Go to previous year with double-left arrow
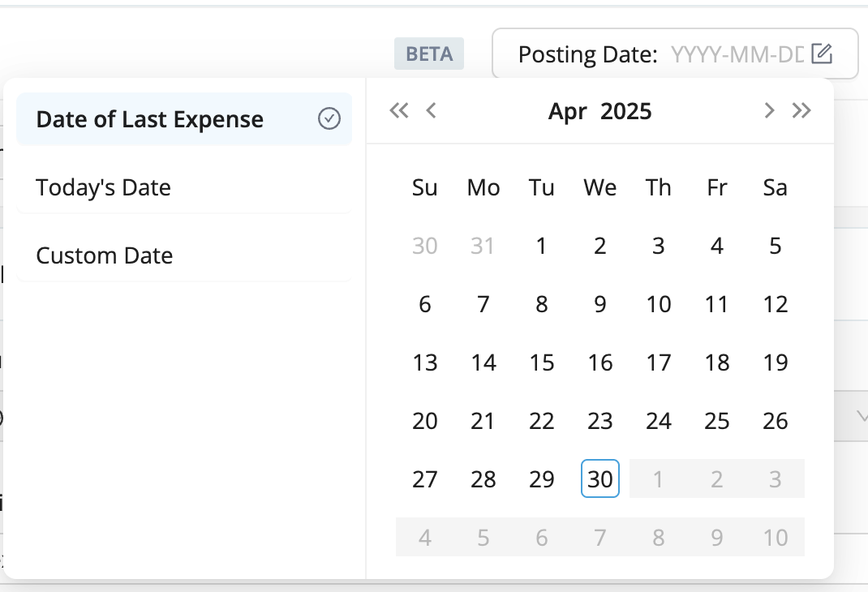 pyautogui.click(x=398, y=111)
